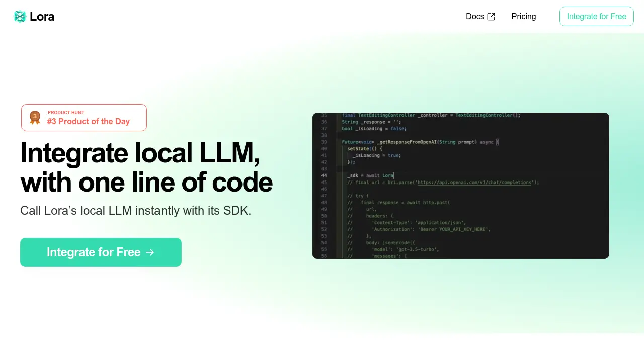Click the Lora brand name text
This screenshot has height=362, width=644.
[x=42, y=17]
